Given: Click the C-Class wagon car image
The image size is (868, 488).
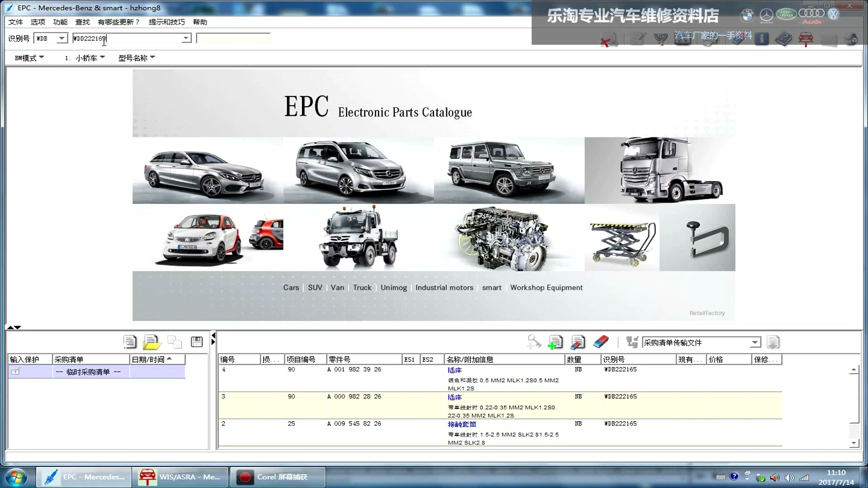Looking at the screenshot, I should pyautogui.click(x=208, y=171).
